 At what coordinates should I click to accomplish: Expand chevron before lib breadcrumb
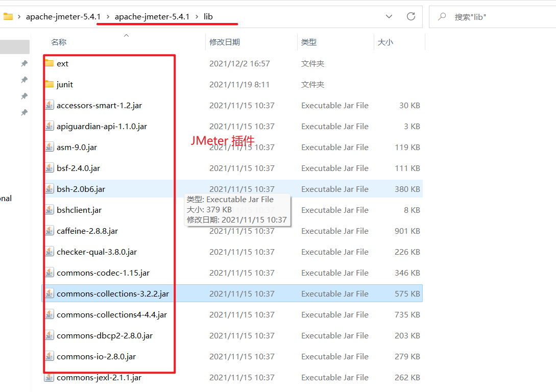197,17
